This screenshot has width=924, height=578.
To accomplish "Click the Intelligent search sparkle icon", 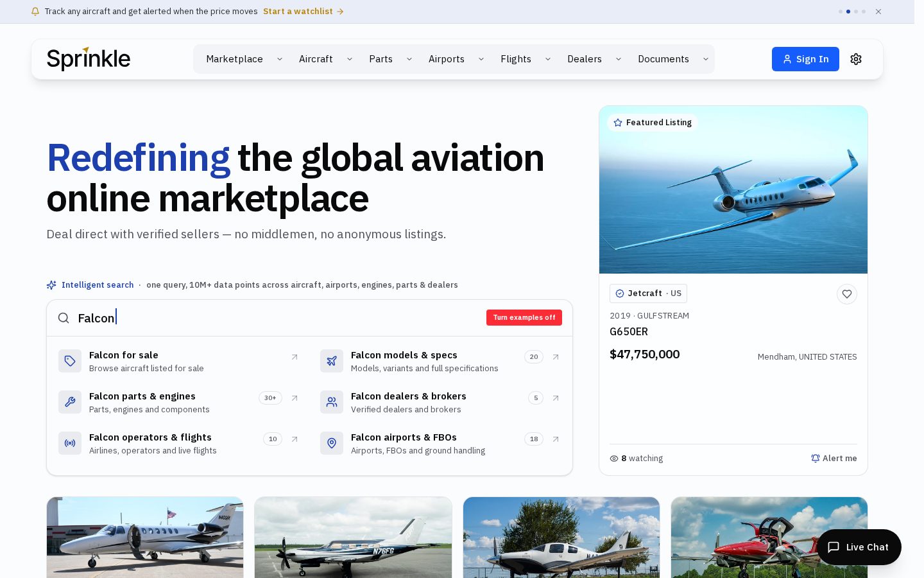I will (51, 285).
